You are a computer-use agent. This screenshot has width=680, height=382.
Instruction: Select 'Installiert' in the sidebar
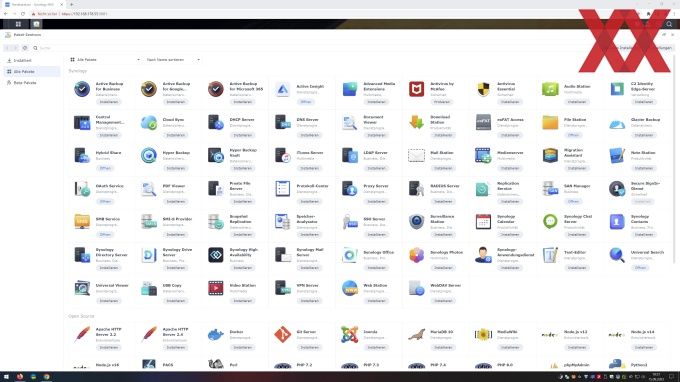click(32, 60)
